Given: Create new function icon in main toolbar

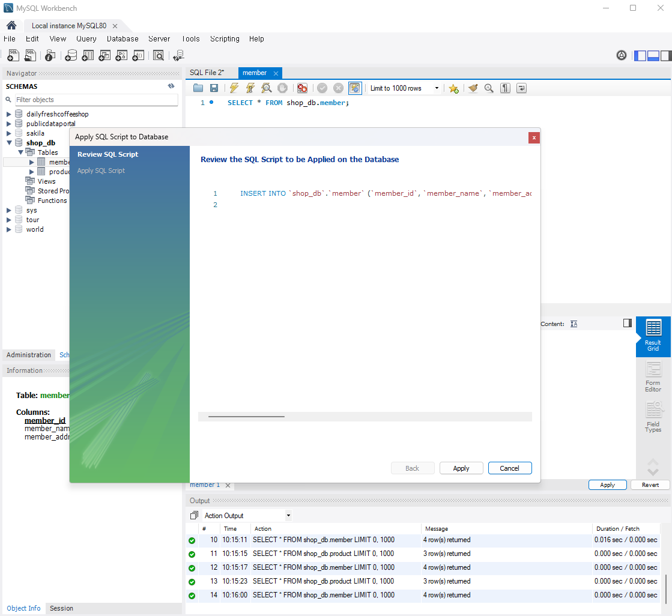Looking at the screenshot, I should click(x=138, y=55).
